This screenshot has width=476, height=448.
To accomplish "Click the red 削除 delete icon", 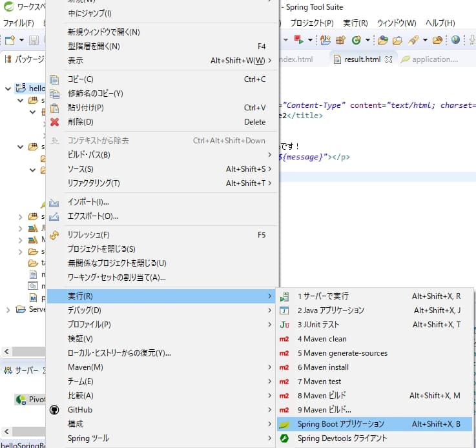I will (54, 122).
